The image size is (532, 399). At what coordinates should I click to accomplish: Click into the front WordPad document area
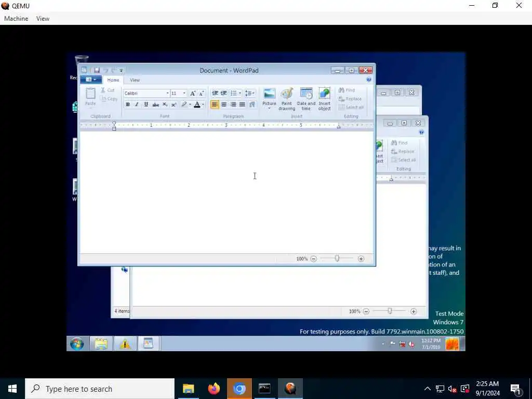click(x=227, y=192)
